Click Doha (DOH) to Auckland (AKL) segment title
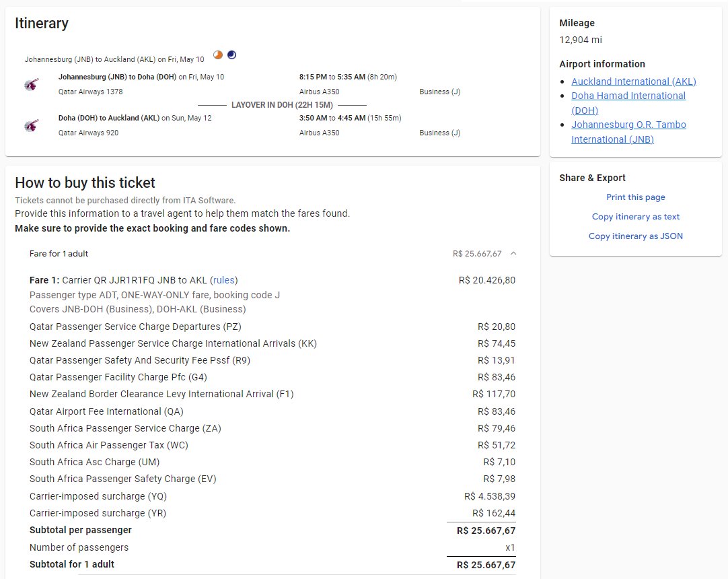Image resolution: width=728 pixels, height=579 pixels. point(109,118)
